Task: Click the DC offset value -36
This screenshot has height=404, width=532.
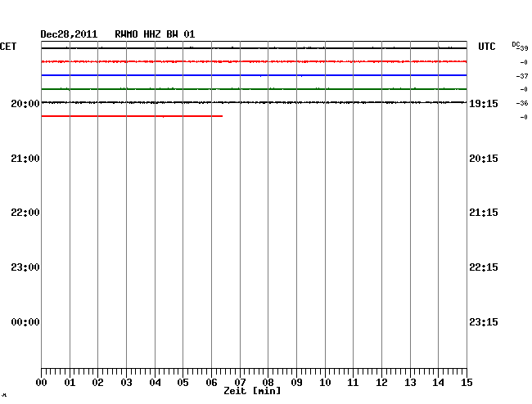Action: point(522,103)
